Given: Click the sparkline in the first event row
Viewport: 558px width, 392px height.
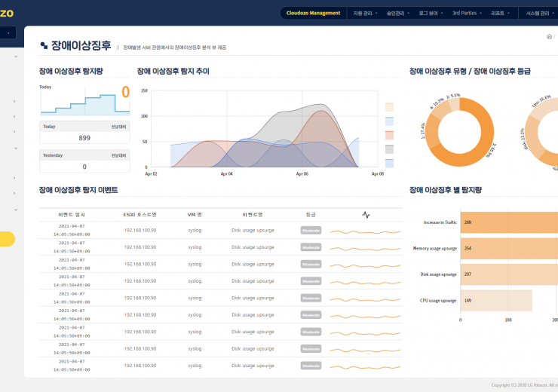Looking at the screenshot, I should pos(365,231).
